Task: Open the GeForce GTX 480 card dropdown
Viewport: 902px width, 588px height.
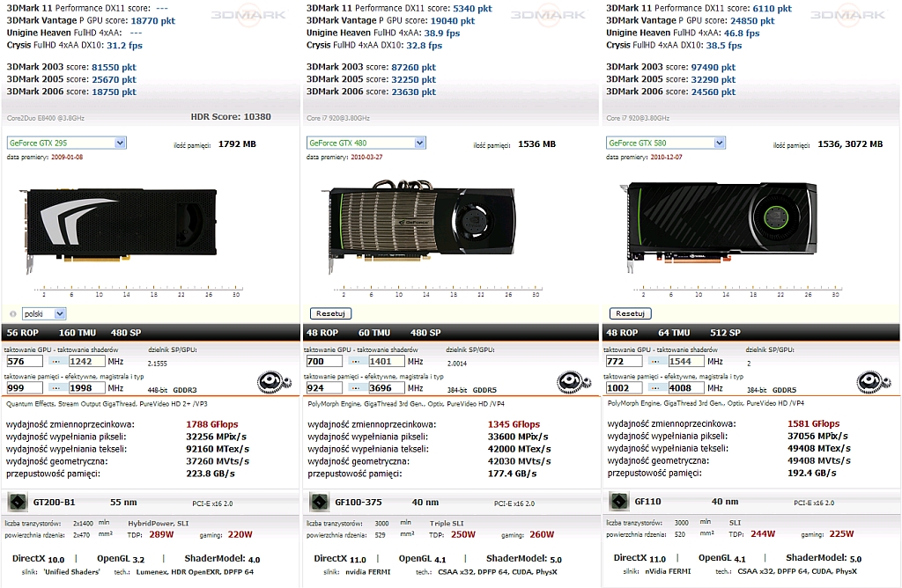Action: point(420,143)
